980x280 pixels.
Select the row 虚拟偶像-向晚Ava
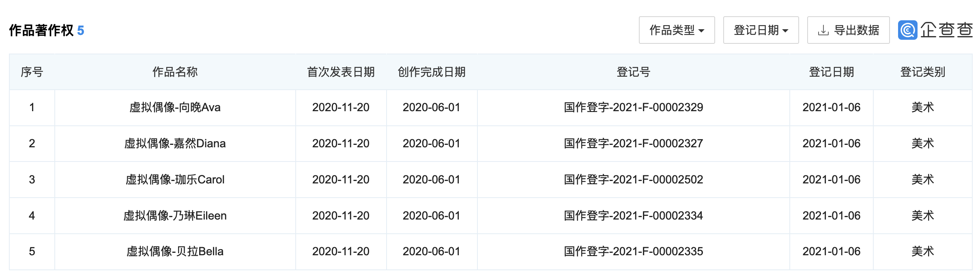[x=491, y=108]
